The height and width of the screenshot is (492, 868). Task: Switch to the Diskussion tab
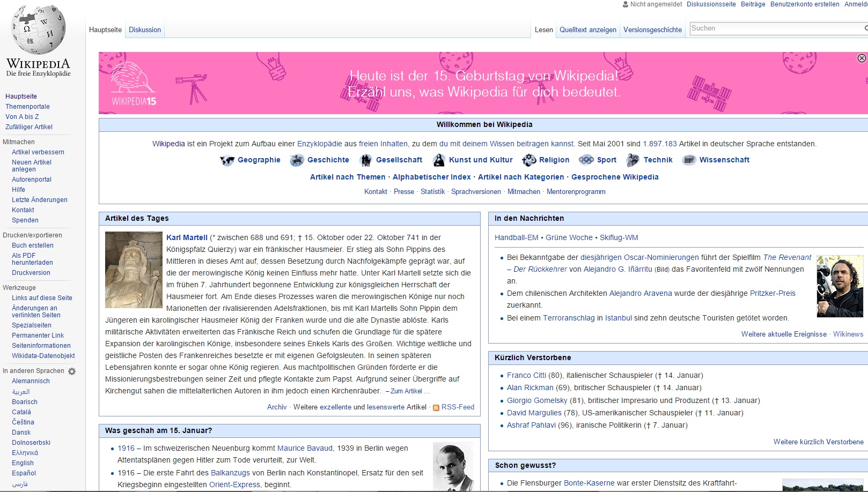[x=145, y=30]
